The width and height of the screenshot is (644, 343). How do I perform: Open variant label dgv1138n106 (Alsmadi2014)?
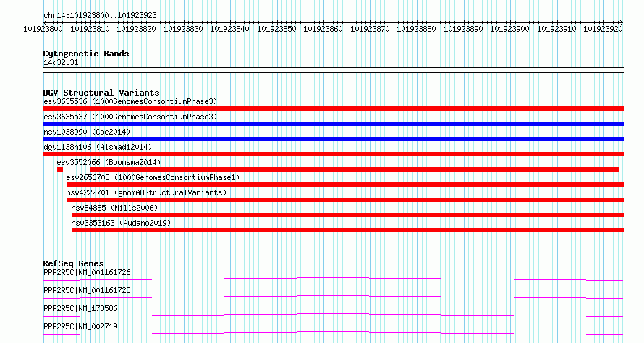point(98,147)
